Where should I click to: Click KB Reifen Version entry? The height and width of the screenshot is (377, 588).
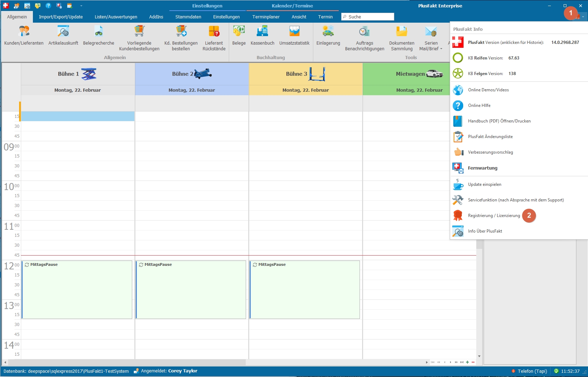(x=519, y=58)
